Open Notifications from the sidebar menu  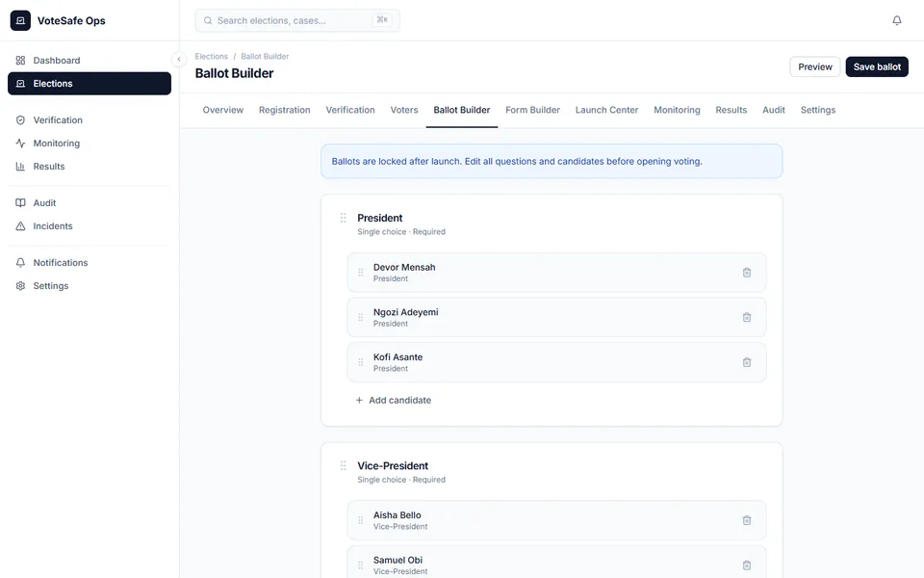(89, 262)
